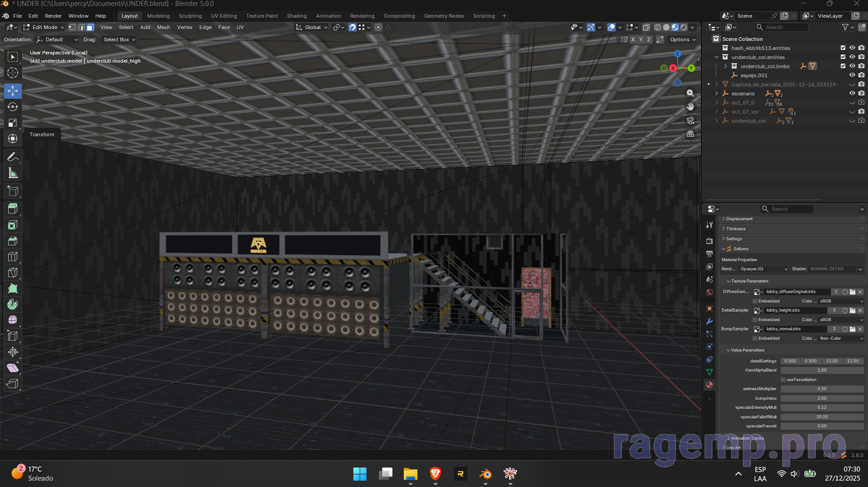
Task: Expand the Displacement panel
Action: pyautogui.click(x=739, y=219)
